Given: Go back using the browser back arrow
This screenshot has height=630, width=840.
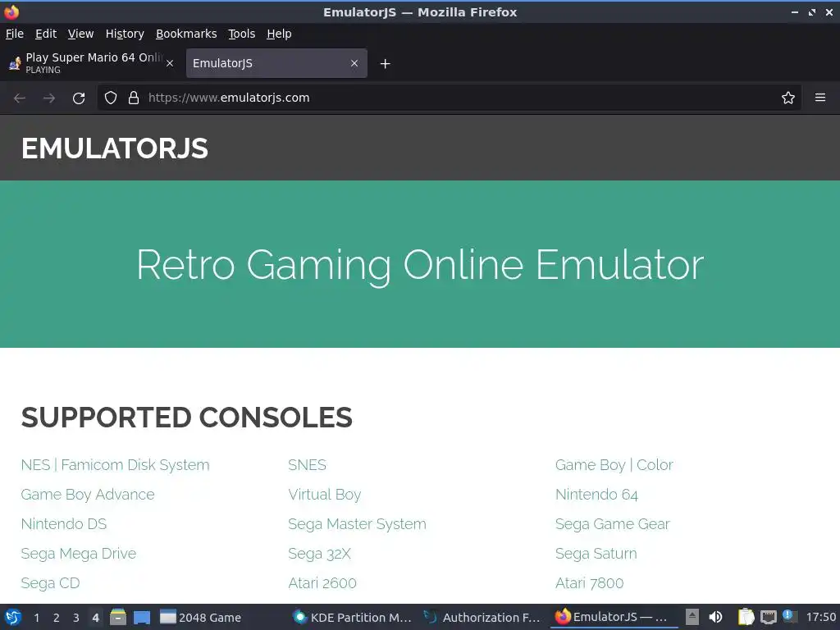Looking at the screenshot, I should (x=20, y=98).
